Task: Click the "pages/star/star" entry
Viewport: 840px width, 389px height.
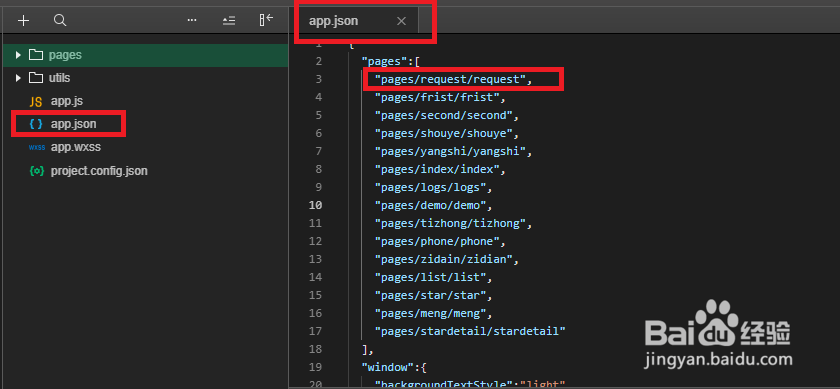Action: coord(434,295)
